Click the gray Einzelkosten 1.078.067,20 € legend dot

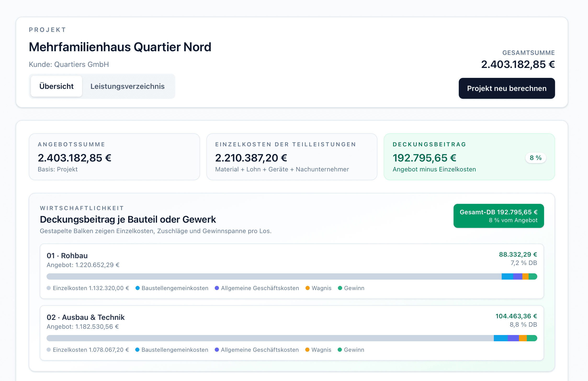pyautogui.click(x=49, y=350)
